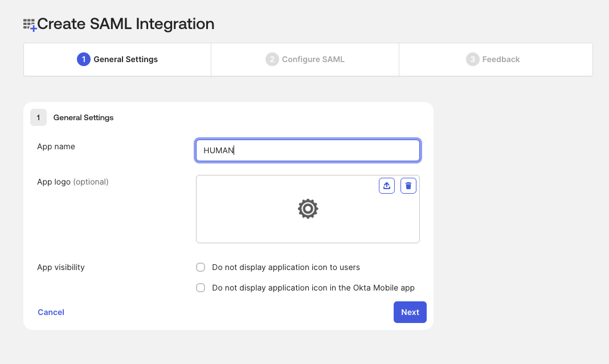Click the blue step 1 number circle

84,59
